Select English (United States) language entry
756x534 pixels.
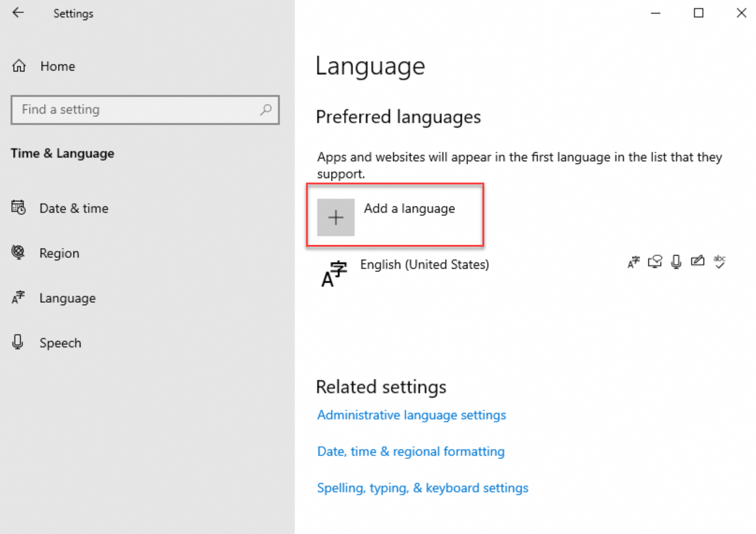point(424,265)
